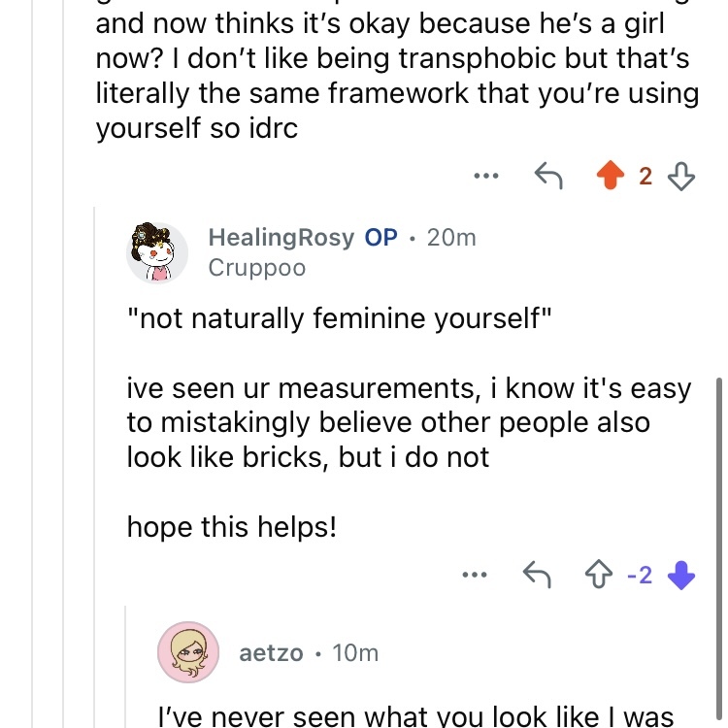Downvote the top comment with score 2
The image size is (728, 728).
683,177
